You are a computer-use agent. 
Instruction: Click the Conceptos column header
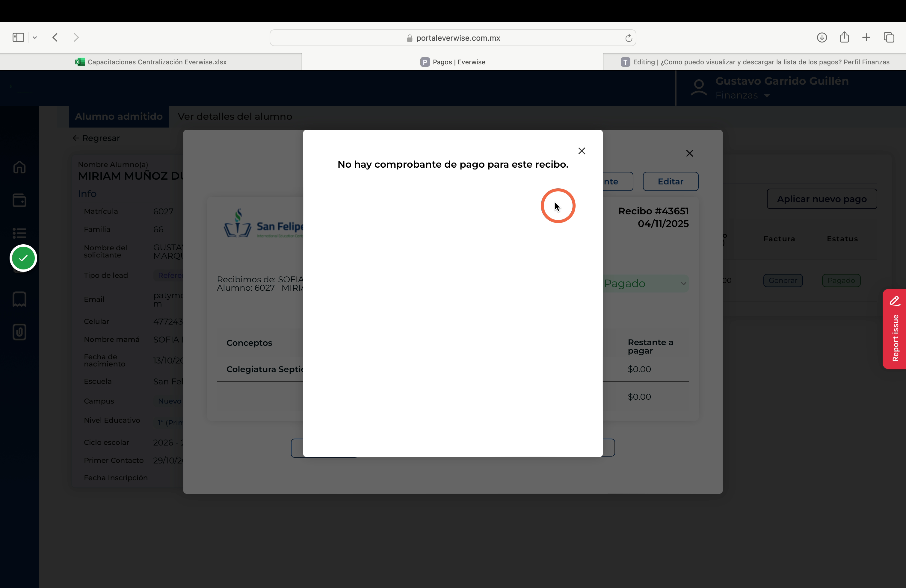(249, 343)
